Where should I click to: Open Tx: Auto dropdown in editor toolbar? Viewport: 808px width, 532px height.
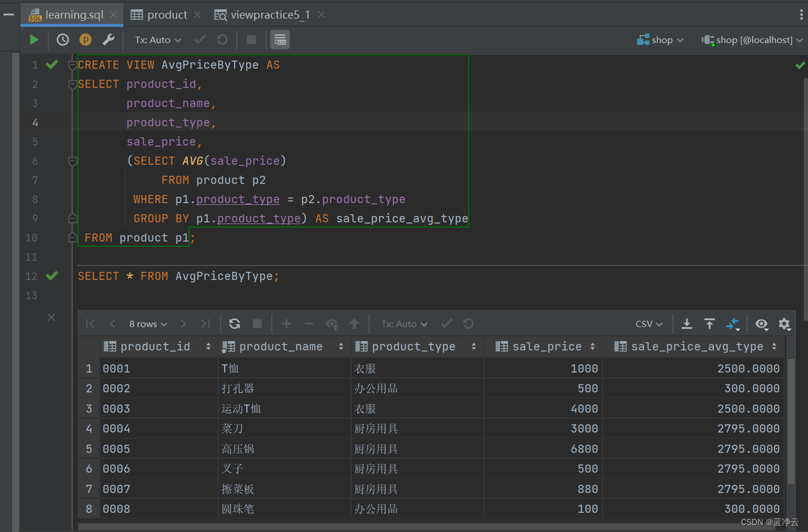(x=158, y=40)
